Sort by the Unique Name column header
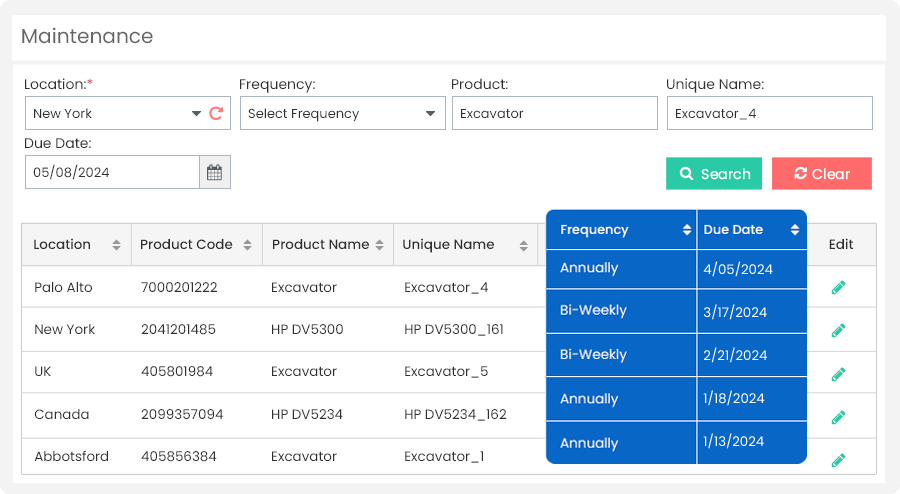The image size is (900, 494). tap(523, 245)
